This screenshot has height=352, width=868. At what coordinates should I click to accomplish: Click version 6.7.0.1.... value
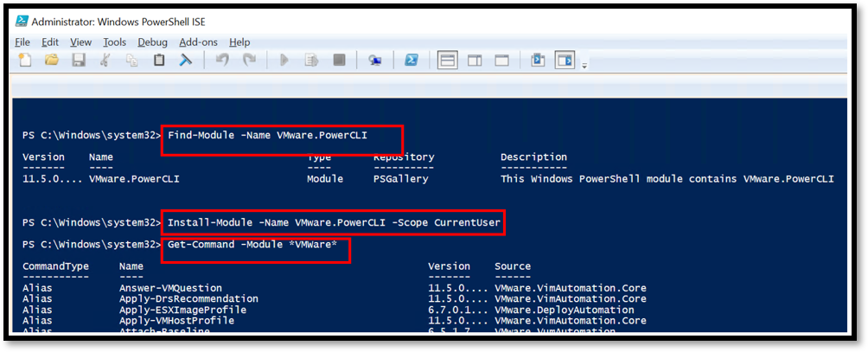pos(458,310)
